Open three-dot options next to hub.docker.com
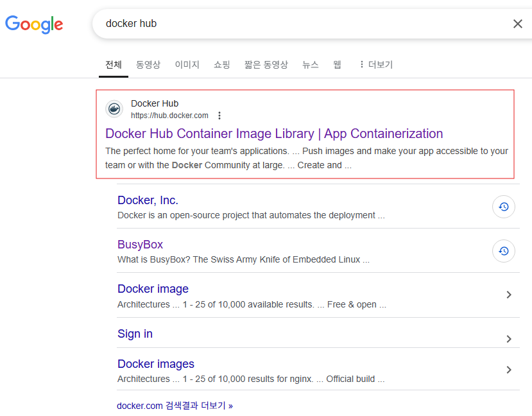 [219, 116]
